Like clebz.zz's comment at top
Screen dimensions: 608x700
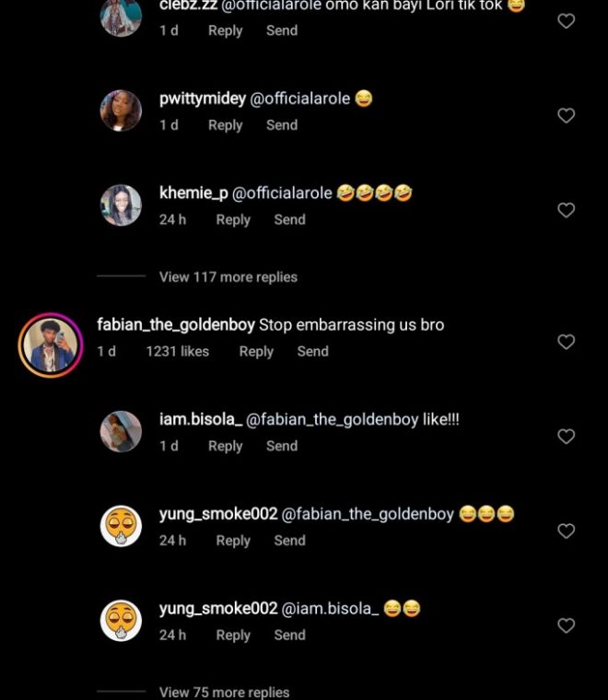567,20
